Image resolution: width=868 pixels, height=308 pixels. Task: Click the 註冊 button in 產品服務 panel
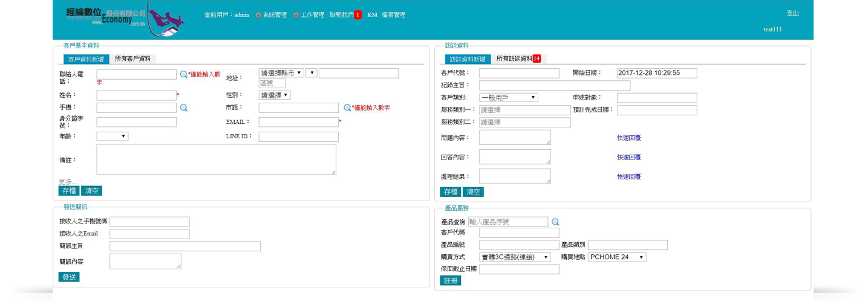click(450, 280)
